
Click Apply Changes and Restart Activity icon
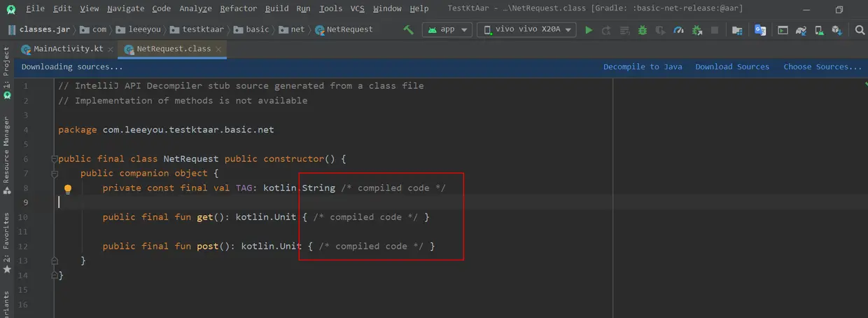click(606, 30)
